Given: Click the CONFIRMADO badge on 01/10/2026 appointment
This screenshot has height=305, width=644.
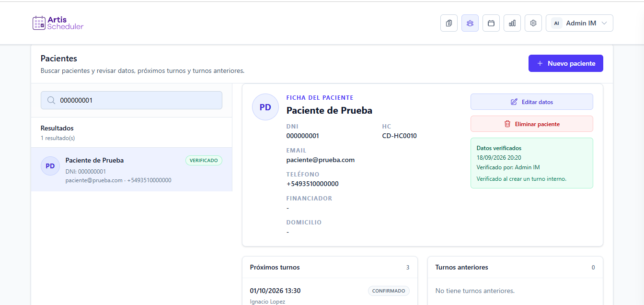Looking at the screenshot, I should (x=389, y=291).
